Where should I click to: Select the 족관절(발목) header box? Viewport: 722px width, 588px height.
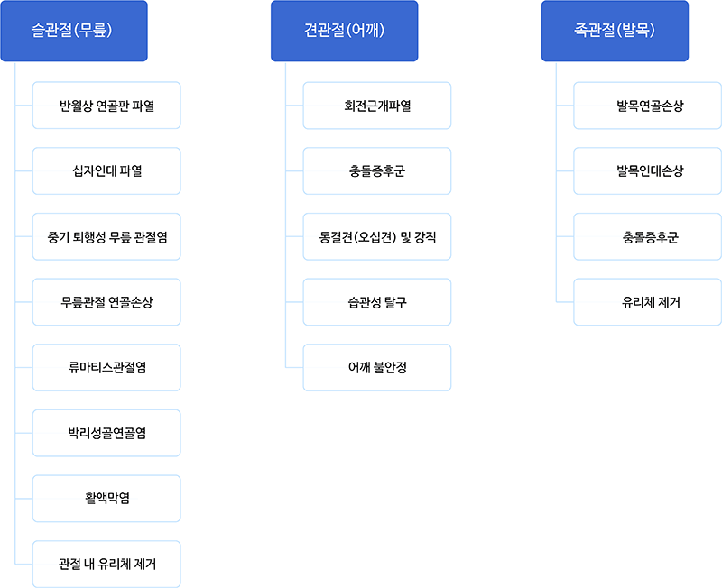click(615, 31)
